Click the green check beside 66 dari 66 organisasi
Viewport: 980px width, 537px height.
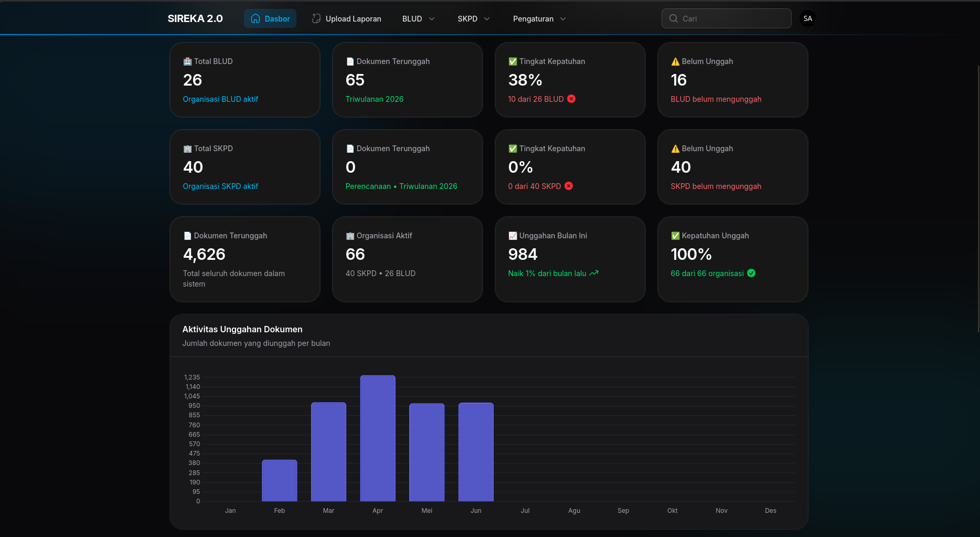pos(751,273)
